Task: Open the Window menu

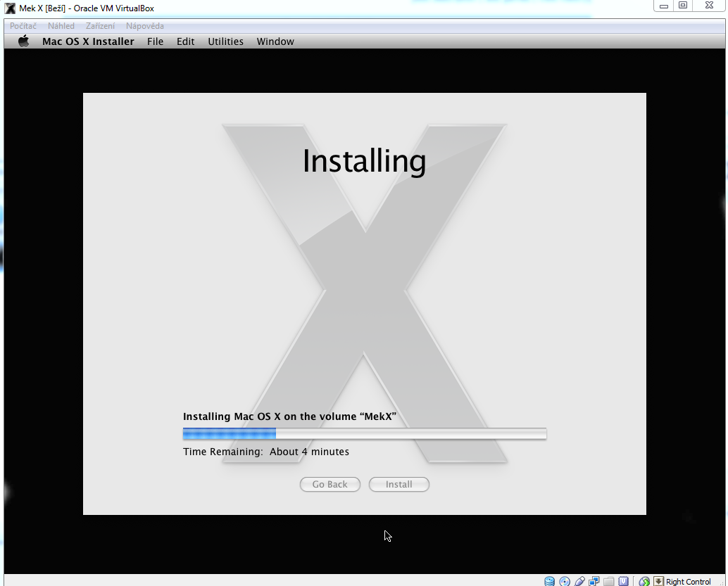Action: pos(275,42)
